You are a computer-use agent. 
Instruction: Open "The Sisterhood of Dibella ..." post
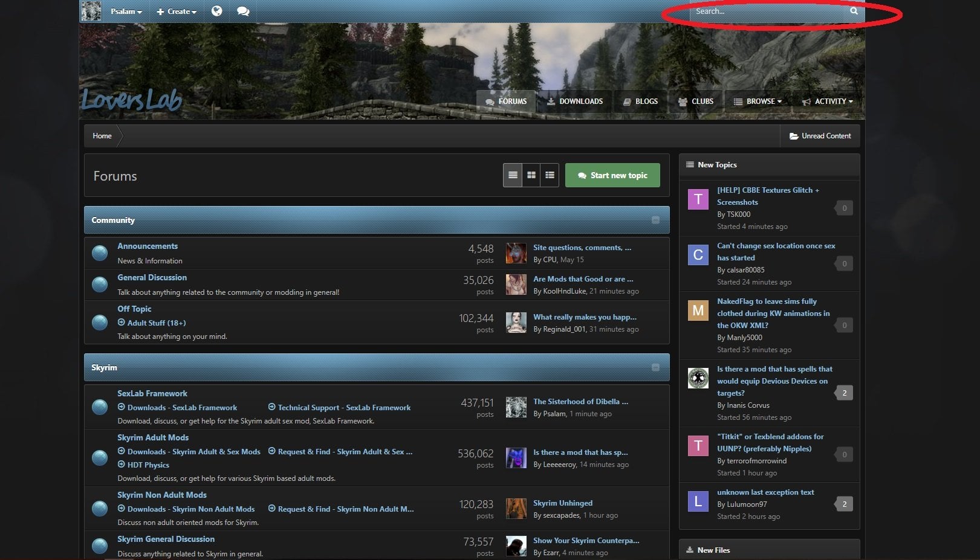tap(580, 402)
